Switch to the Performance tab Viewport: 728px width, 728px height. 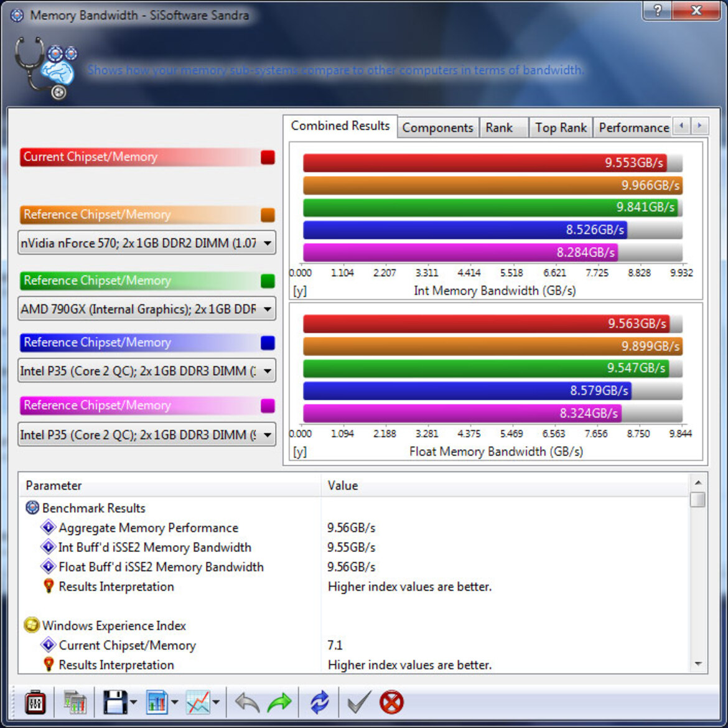coord(633,128)
